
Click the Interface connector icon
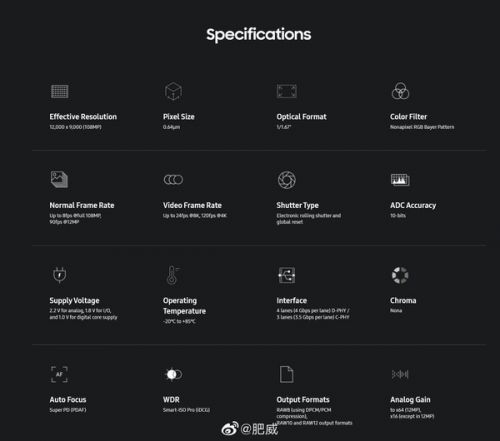click(287, 275)
